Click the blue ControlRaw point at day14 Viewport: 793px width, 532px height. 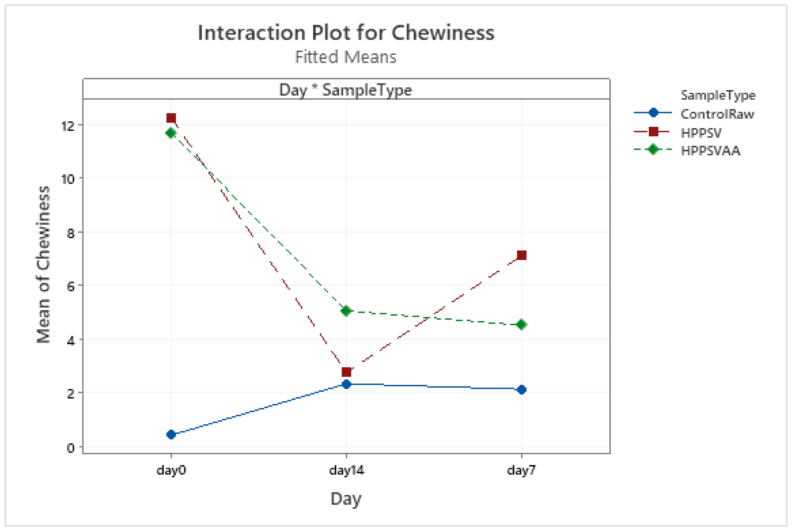pyautogui.click(x=346, y=384)
